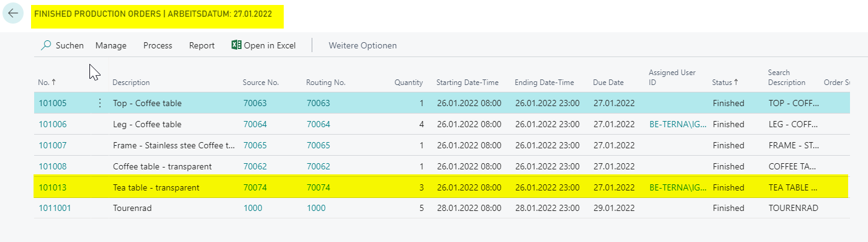Screen dimensions: 868x242
Task: Go back with the arrow button
Action: (13, 13)
